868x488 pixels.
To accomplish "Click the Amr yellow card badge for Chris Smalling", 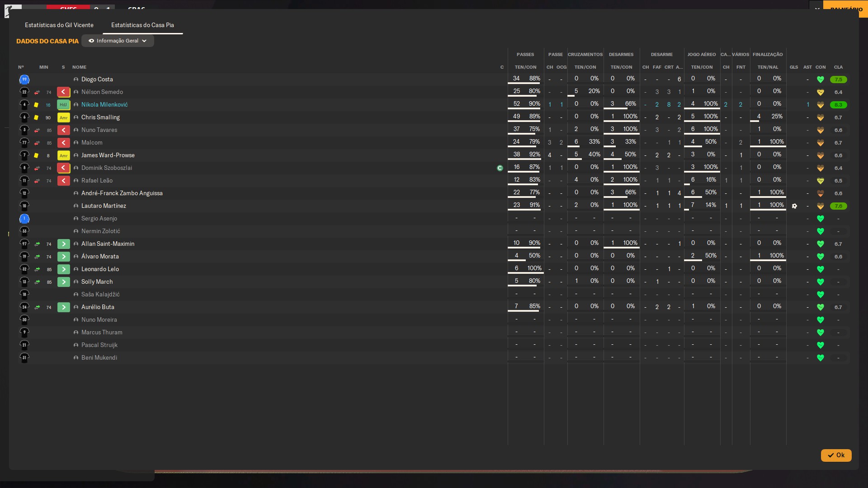I will (63, 117).
